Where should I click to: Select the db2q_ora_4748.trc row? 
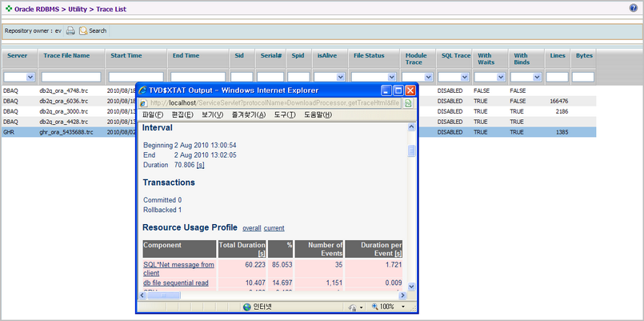[298, 90]
